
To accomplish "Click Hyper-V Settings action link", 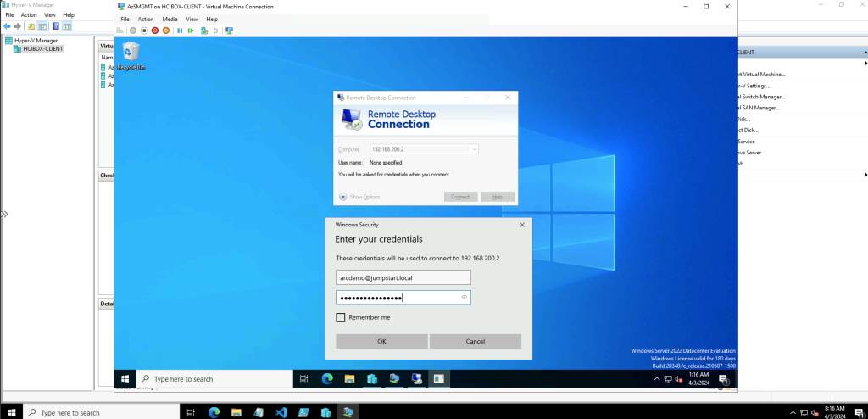I will 754,86.
